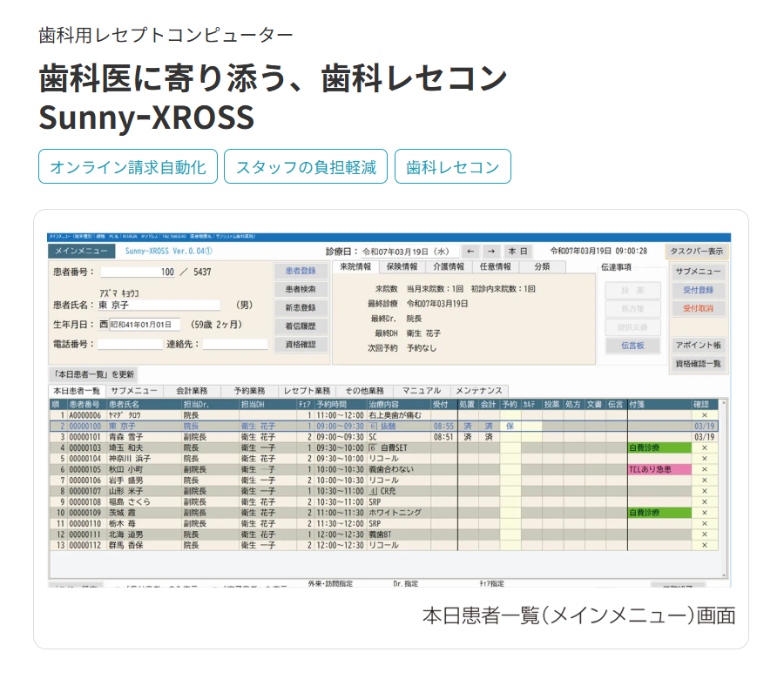Switch to the 介護情報 tab
784x679 pixels.
tap(449, 266)
